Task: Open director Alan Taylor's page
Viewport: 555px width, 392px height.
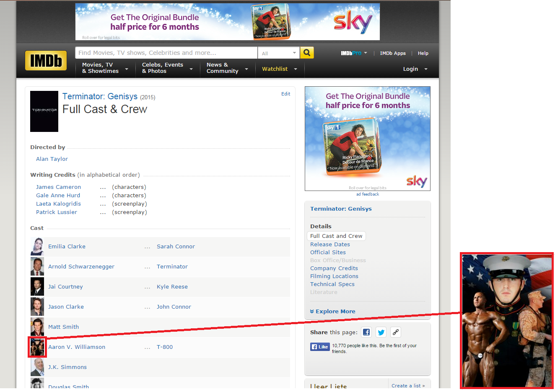Action: pos(52,159)
